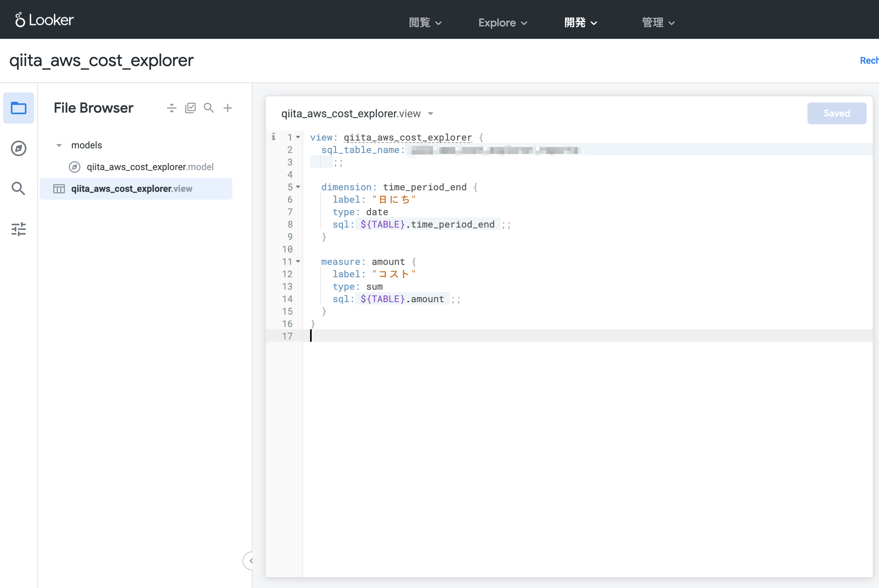The image size is (879, 588).
Task: Collapse the File Browser side panel
Action: click(249, 560)
